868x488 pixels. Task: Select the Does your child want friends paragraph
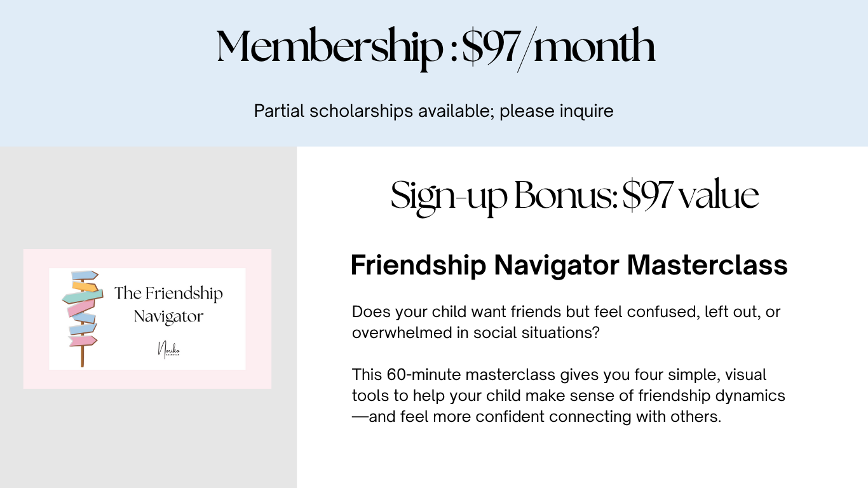tap(566, 322)
